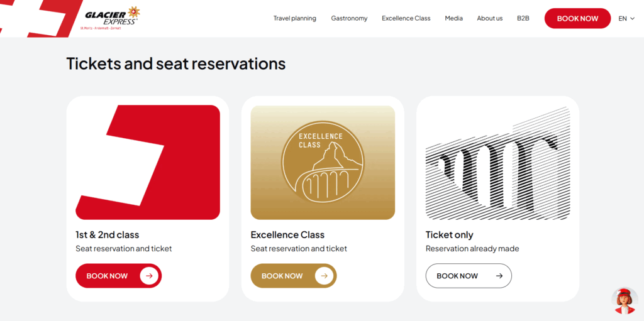Click the arrow icon in red Book Now button
This screenshot has height=321, width=644.
[x=149, y=276]
